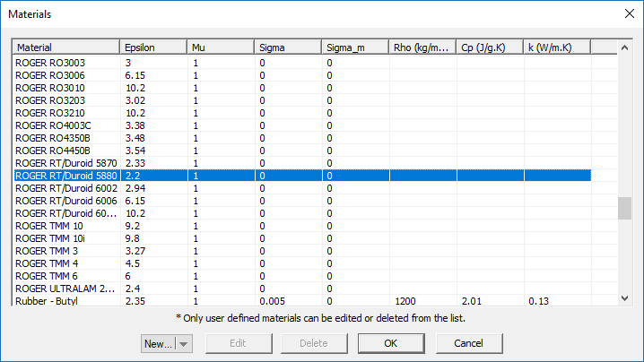
Task: Select ROGER RO4450B material
Action: tap(53, 151)
